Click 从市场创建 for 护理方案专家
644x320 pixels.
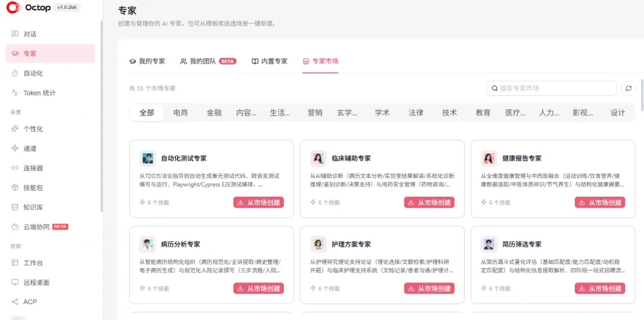[x=429, y=288]
